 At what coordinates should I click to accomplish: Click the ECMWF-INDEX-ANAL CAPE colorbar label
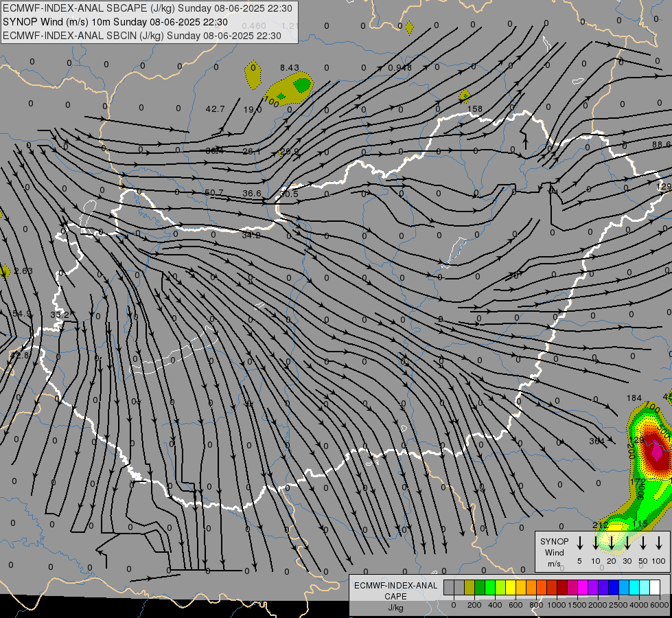395,591
